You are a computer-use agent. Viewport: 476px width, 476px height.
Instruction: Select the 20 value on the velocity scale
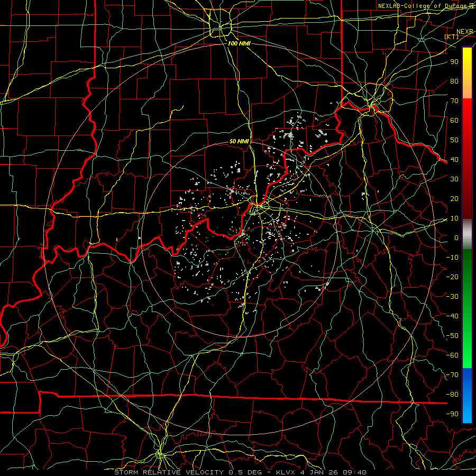(x=454, y=198)
